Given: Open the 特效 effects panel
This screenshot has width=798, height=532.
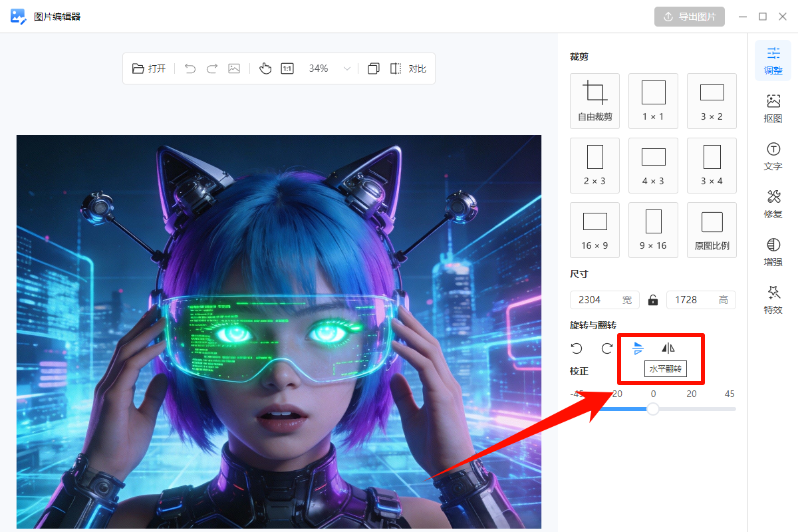Looking at the screenshot, I should click(773, 300).
